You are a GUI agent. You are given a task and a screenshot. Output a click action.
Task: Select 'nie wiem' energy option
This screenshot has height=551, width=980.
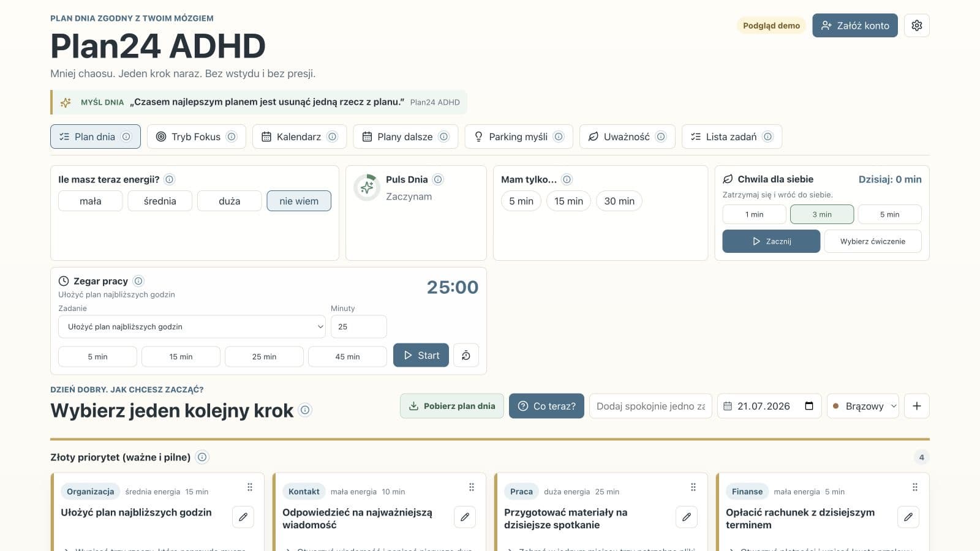tap(299, 201)
